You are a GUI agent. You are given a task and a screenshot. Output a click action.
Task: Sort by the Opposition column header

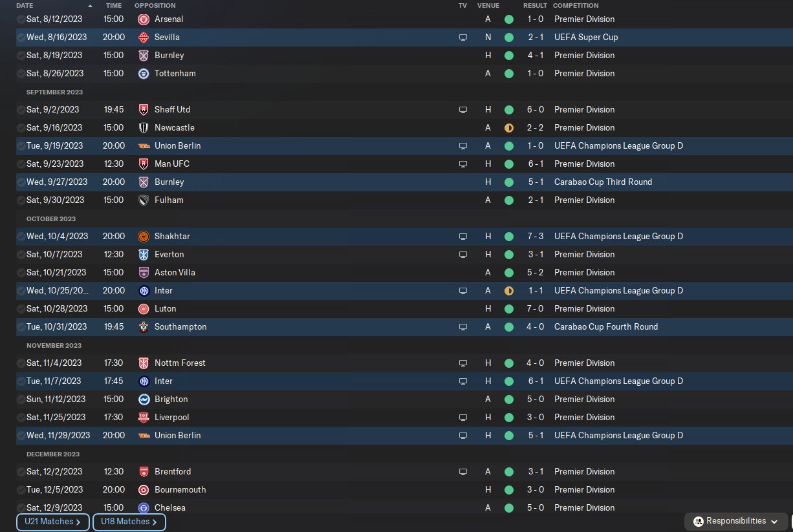click(x=155, y=5)
